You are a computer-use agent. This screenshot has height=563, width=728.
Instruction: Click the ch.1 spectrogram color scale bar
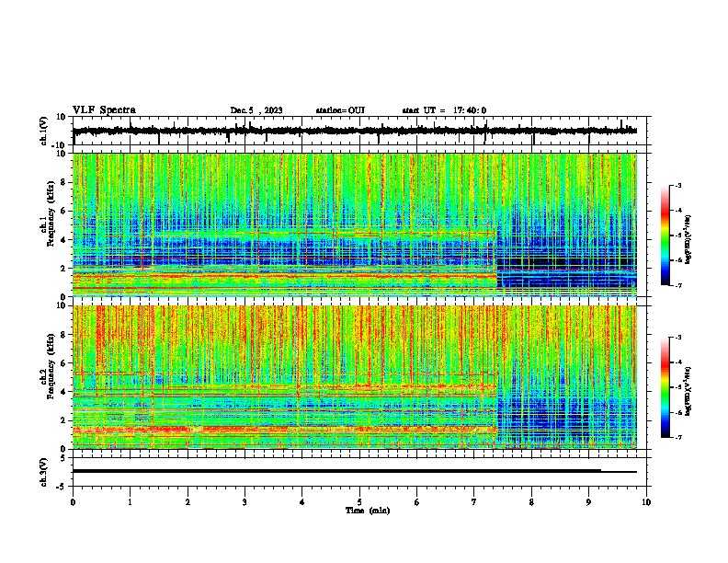coord(665,236)
